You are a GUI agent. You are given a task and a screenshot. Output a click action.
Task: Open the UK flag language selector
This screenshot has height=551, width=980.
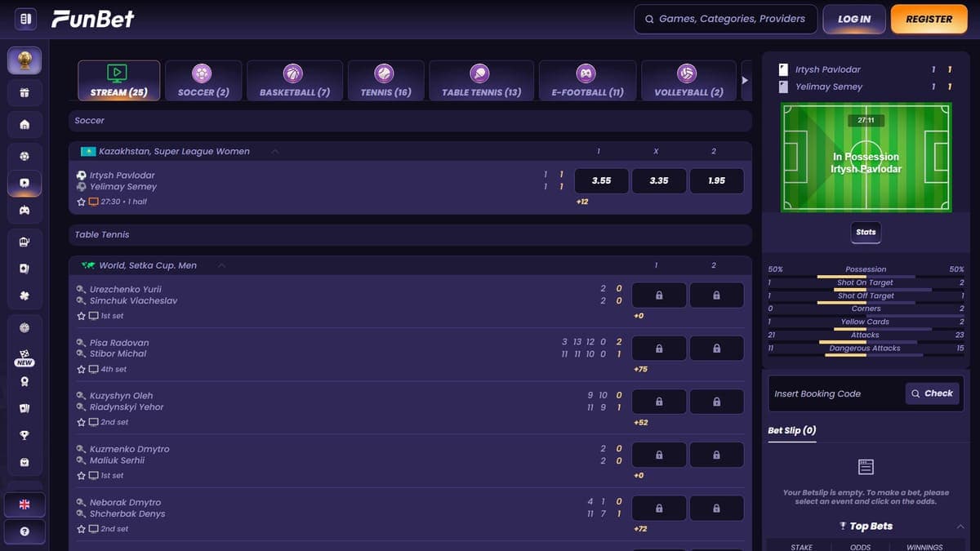[x=24, y=504]
